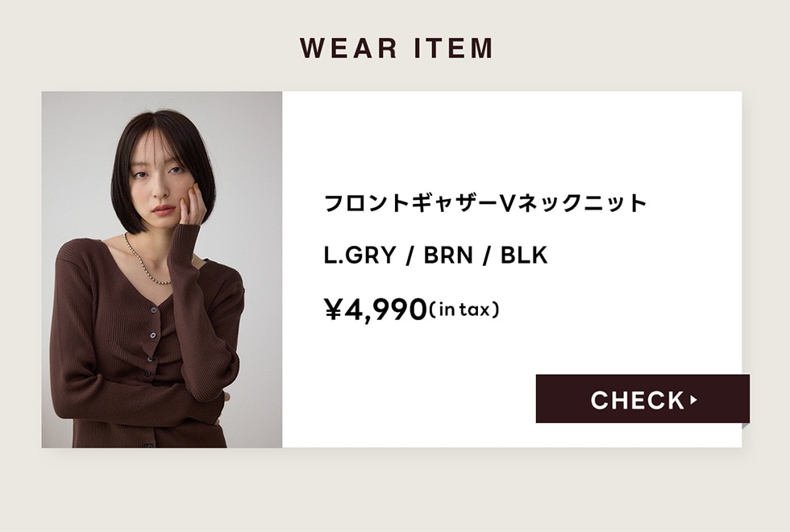
Task: Click the word ITEM in heading
Action: [x=453, y=48]
